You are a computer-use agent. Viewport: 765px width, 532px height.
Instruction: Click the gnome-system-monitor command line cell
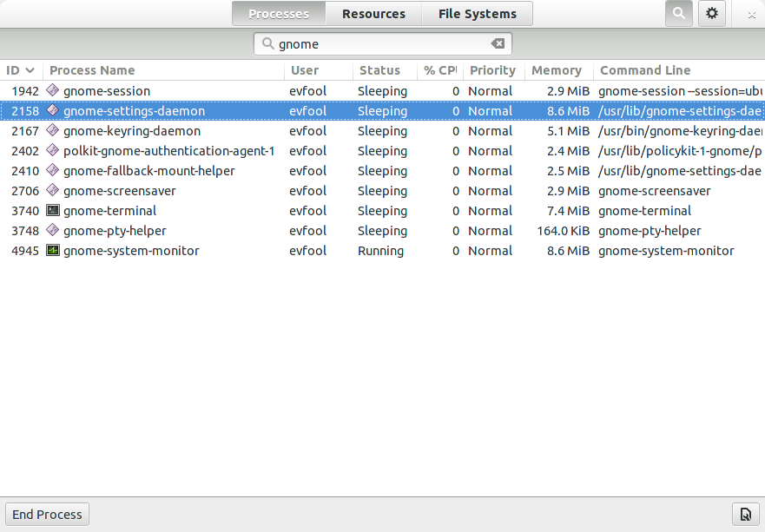pyautogui.click(x=666, y=251)
